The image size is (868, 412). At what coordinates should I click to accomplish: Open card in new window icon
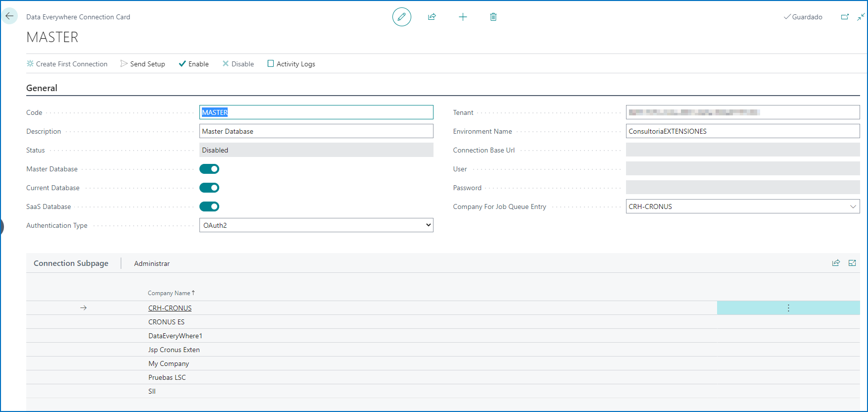[x=845, y=17]
